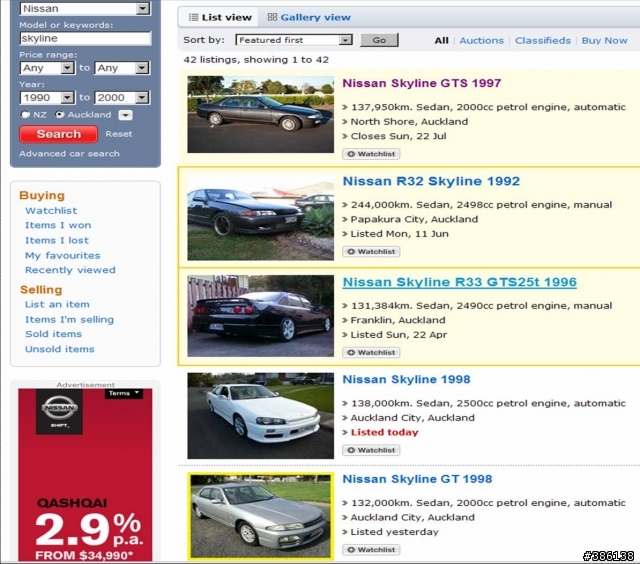Open Sold items
Screen dimensions: 640x564
(53, 334)
